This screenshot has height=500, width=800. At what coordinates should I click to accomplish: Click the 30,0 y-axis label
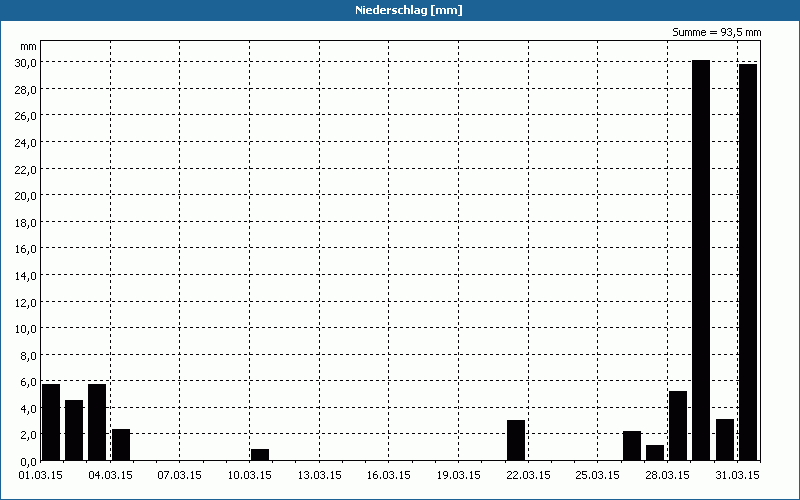(25, 63)
